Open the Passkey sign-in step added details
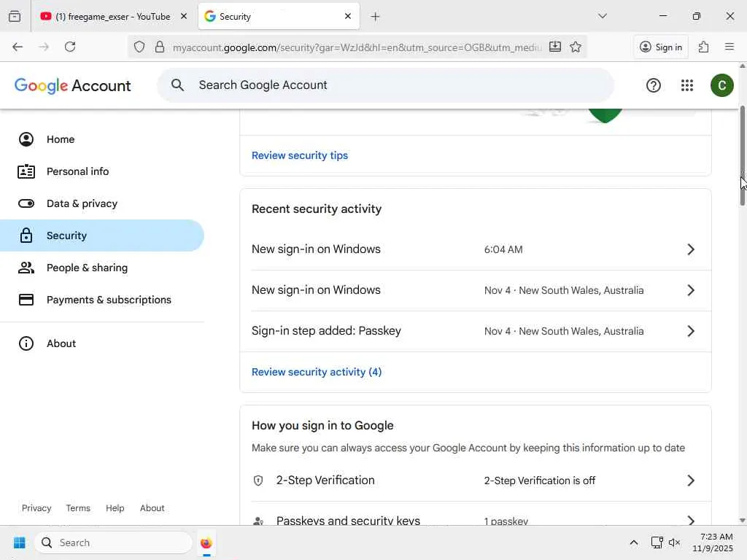The width and height of the screenshot is (747, 560). pyautogui.click(x=690, y=331)
